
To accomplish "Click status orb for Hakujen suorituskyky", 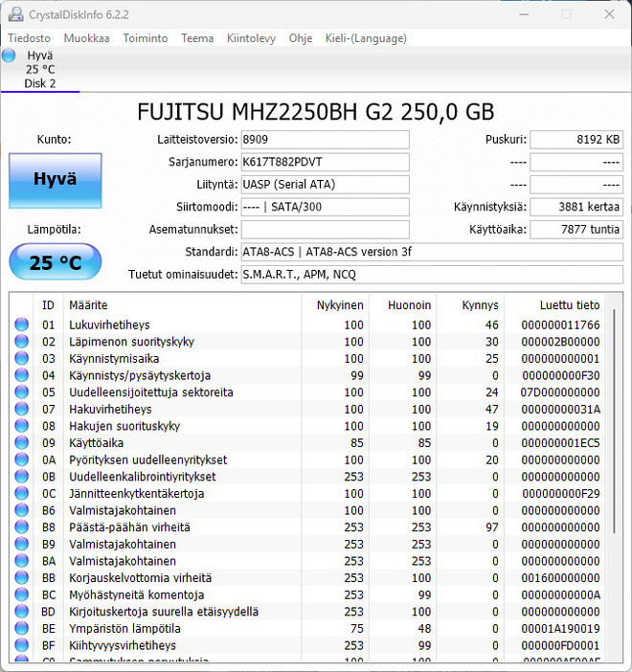I will (x=21, y=426).
